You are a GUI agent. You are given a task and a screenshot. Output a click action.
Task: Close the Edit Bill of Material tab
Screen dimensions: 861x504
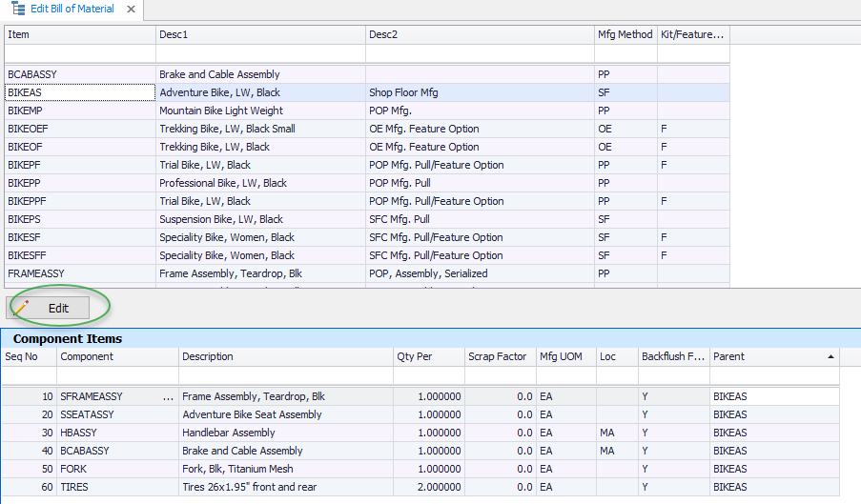click(131, 10)
